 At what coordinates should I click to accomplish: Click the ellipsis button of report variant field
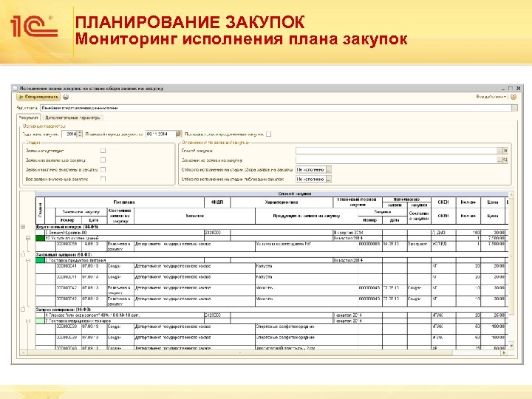pyautogui.click(x=515, y=108)
